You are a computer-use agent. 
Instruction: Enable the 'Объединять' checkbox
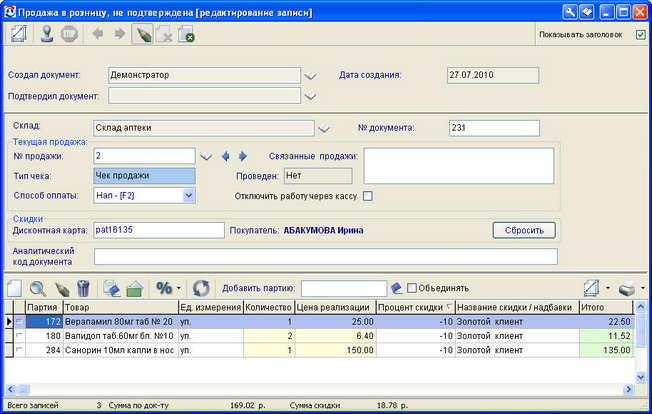coord(412,288)
